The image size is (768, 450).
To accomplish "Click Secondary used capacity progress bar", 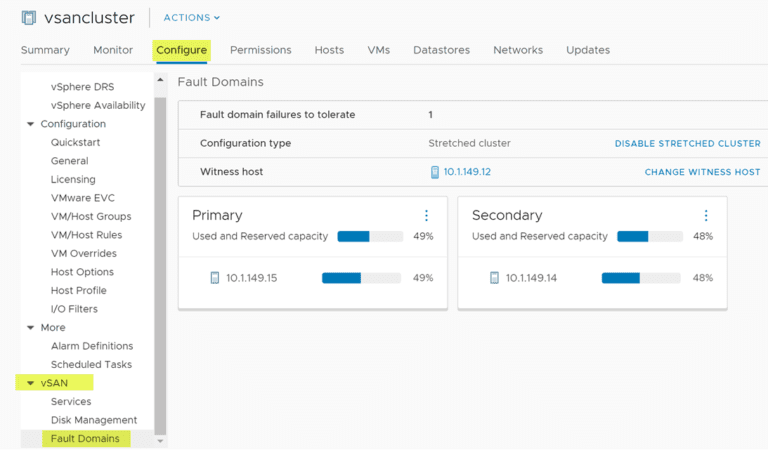I will [x=649, y=237].
